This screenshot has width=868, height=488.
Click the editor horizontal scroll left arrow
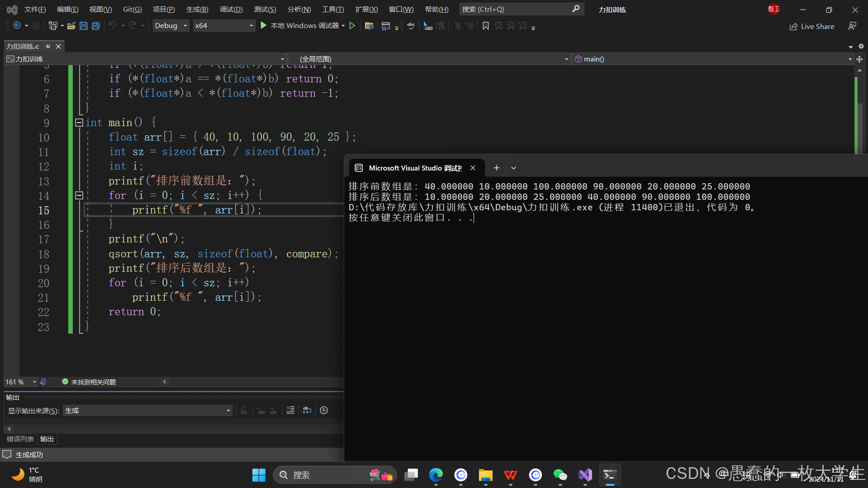[x=165, y=382]
